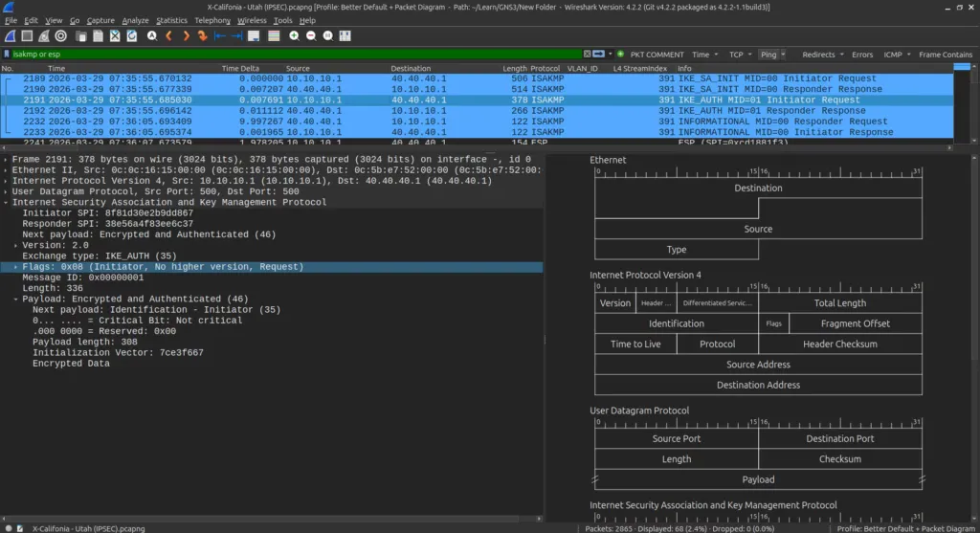Expand Internet Protocol Version 4 node
This screenshot has width=980, height=533.
(x=6, y=181)
